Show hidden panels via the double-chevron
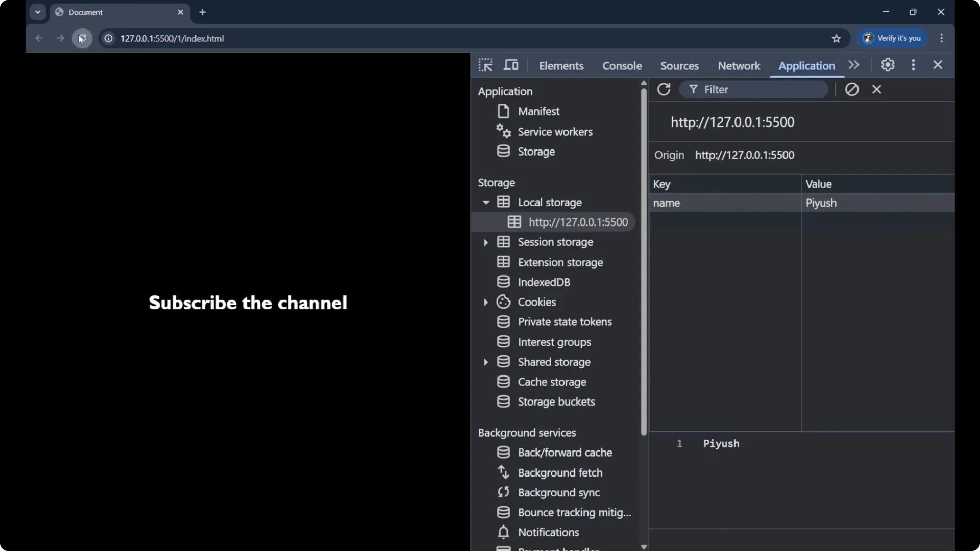 pos(854,65)
